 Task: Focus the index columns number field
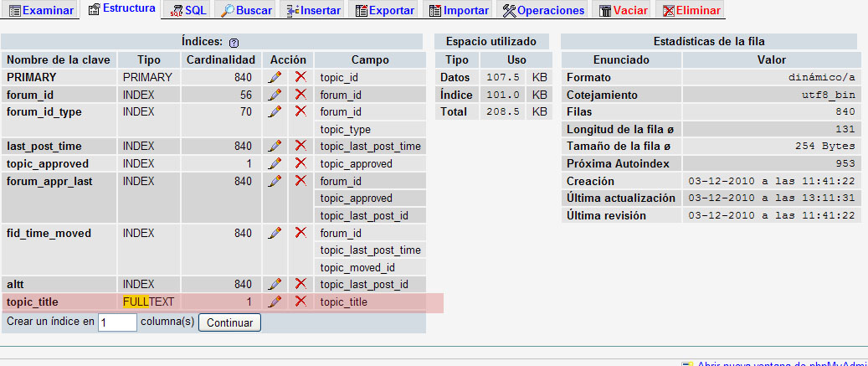pos(117,322)
